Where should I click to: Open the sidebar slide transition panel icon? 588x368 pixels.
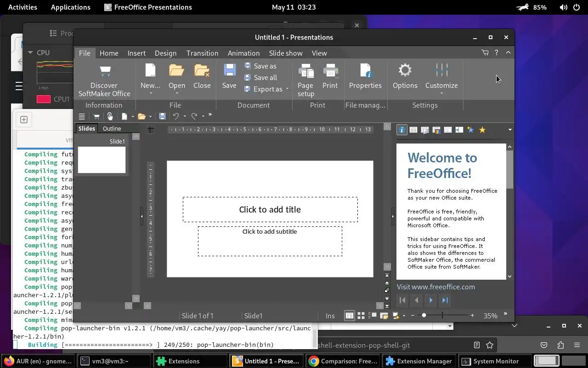[459, 130]
